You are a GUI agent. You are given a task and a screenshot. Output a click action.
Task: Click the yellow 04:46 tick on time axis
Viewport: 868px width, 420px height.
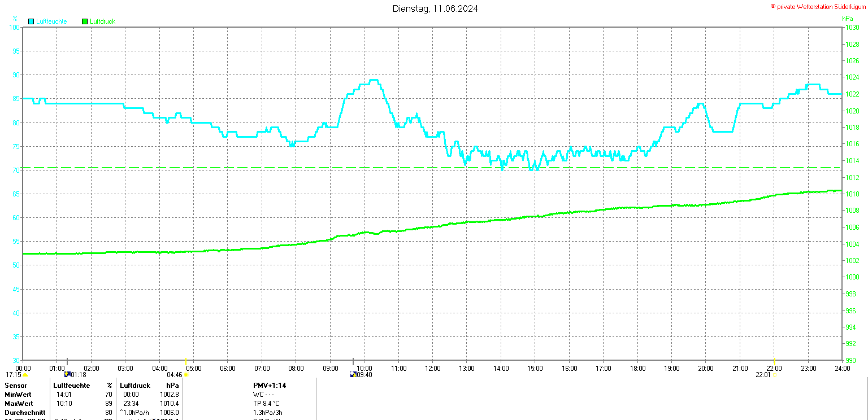pyautogui.click(x=186, y=360)
